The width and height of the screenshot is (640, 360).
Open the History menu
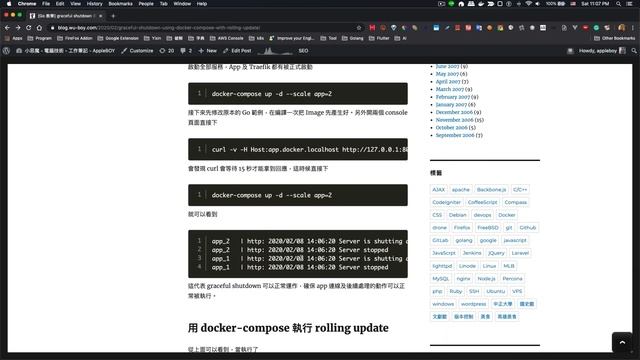[95, 4]
